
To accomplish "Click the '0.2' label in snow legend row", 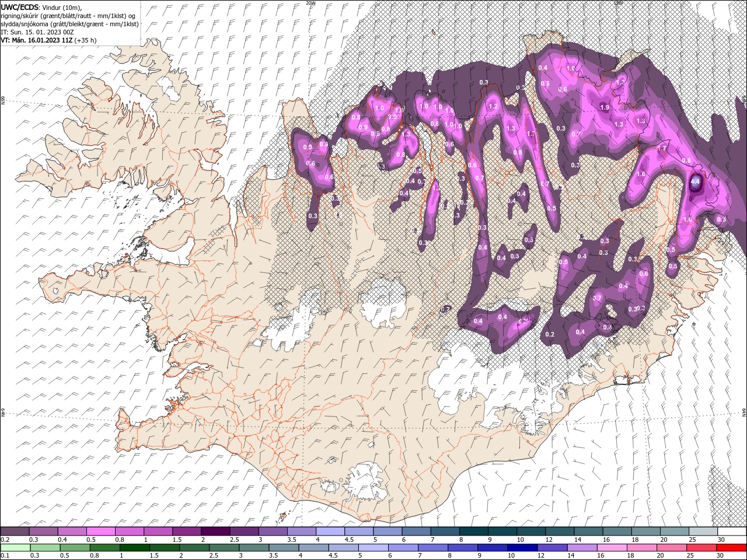I will click(5, 540).
